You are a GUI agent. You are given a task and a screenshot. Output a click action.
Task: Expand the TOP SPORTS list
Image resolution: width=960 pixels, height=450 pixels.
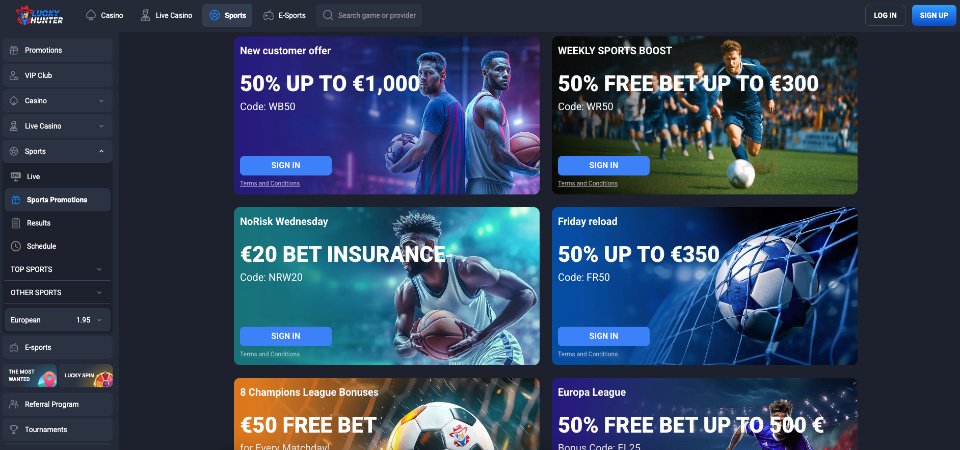click(58, 269)
